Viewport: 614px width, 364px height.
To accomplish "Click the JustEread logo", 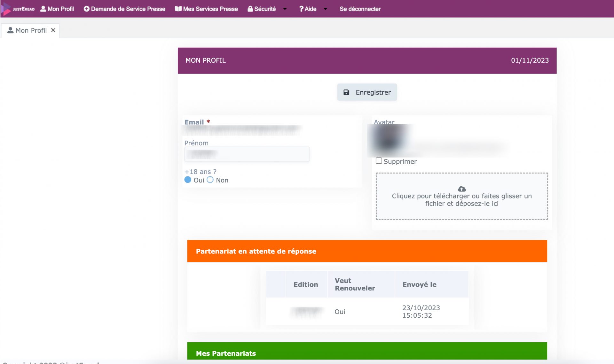I will tap(18, 9).
